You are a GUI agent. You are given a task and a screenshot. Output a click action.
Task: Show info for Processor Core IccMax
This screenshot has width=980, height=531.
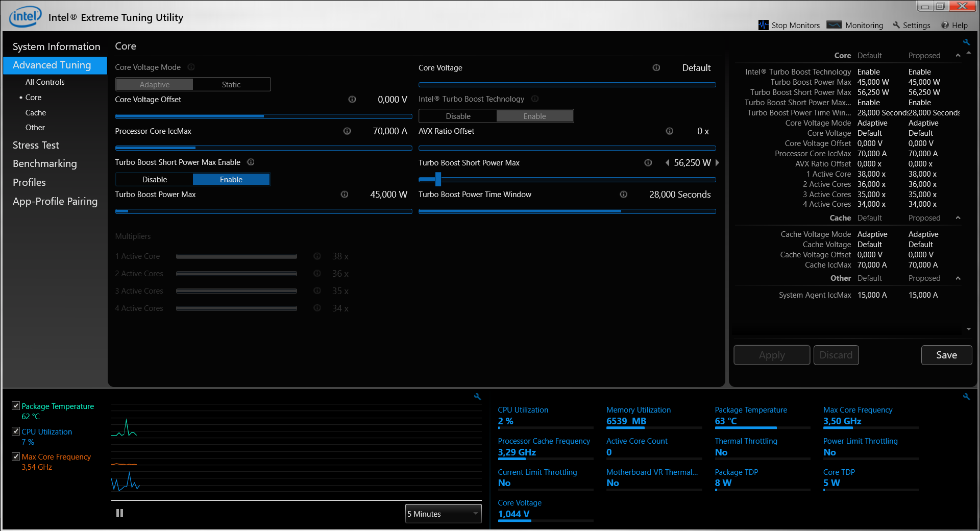[347, 131]
